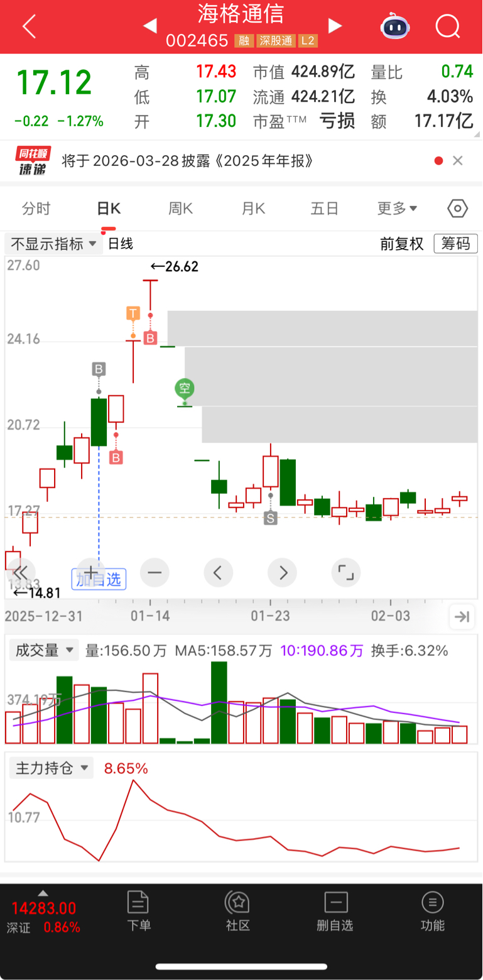Tap the gray B marker above green candle

[99, 369]
